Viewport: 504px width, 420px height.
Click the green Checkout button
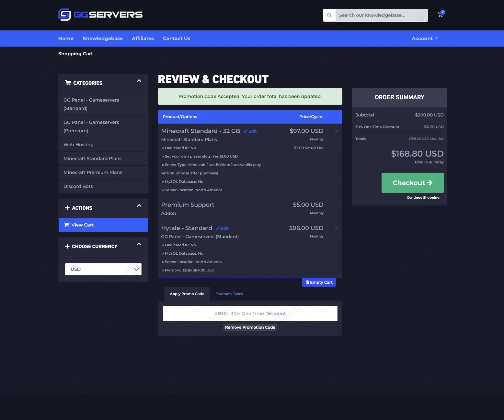(x=413, y=183)
